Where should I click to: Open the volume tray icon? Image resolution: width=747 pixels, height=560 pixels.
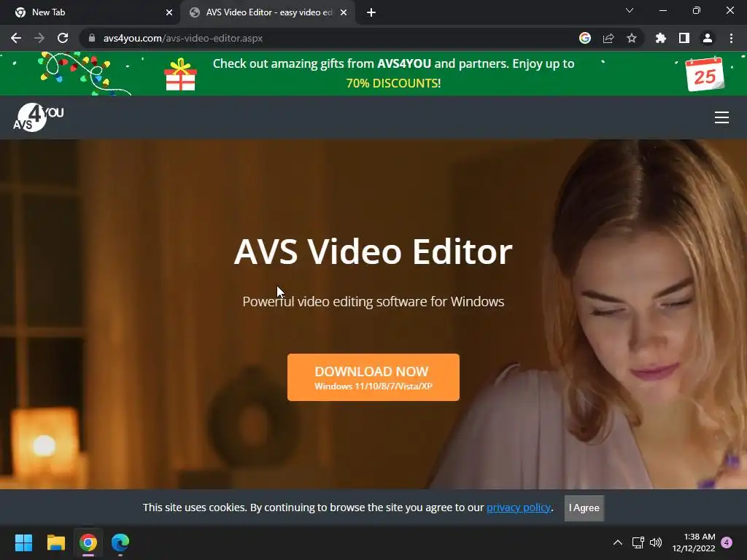pos(656,542)
